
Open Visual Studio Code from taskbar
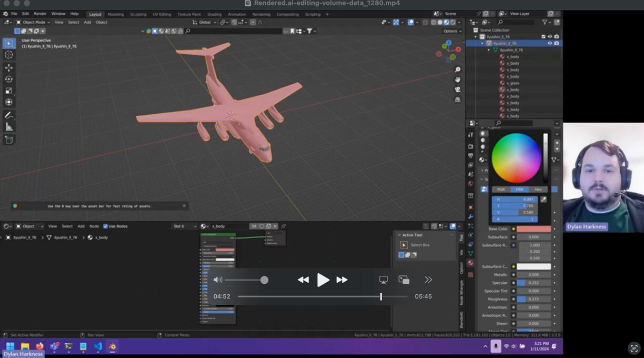[x=98, y=346]
